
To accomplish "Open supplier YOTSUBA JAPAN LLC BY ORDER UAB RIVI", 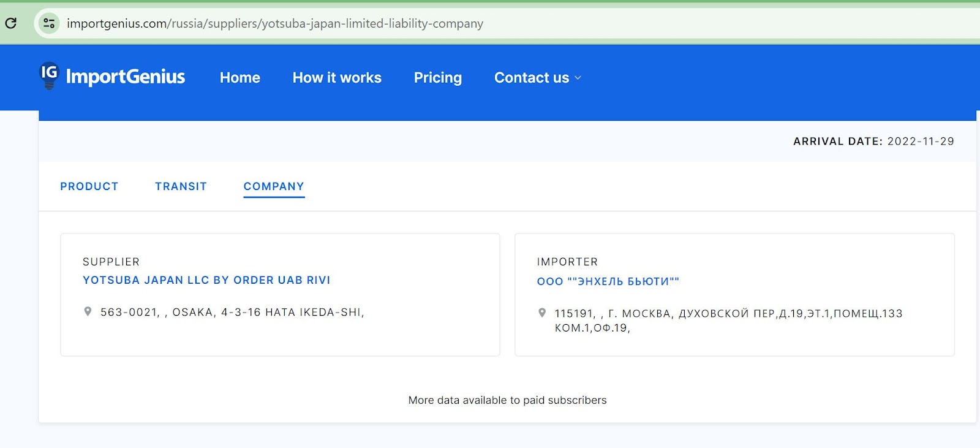I will pyautogui.click(x=206, y=280).
